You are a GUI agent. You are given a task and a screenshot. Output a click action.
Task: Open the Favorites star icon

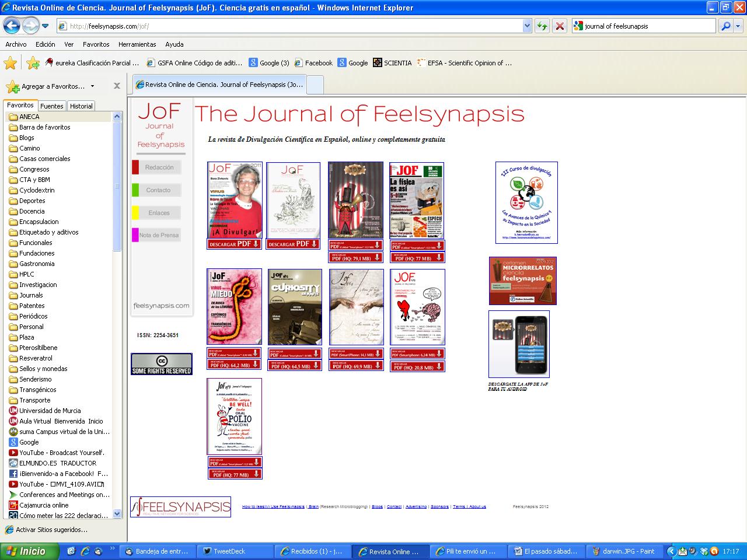click(x=10, y=63)
